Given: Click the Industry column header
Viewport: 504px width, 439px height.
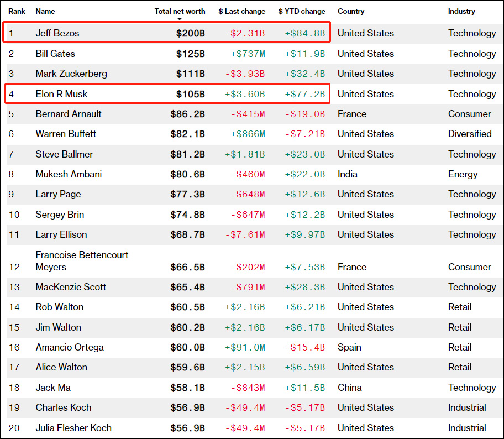Looking at the screenshot, I should pyautogui.click(x=461, y=11).
